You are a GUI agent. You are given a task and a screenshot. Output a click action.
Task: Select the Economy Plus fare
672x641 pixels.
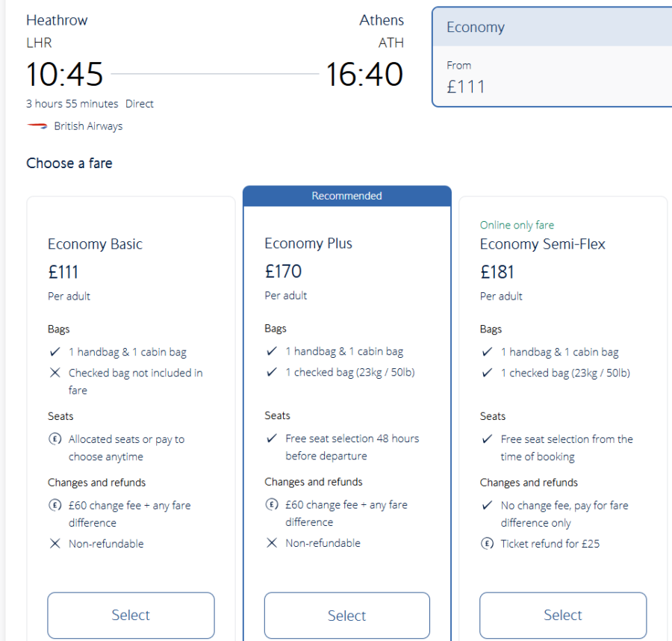coord(346,615)
